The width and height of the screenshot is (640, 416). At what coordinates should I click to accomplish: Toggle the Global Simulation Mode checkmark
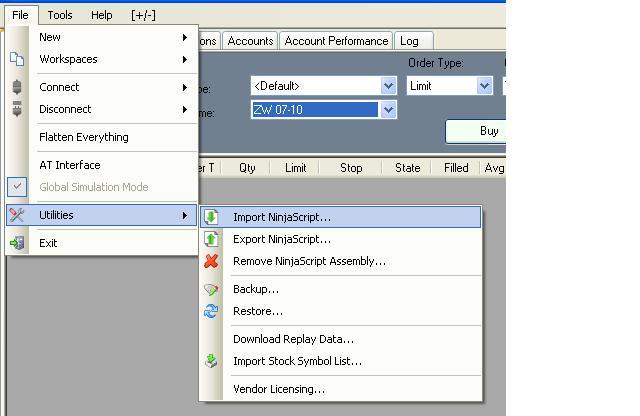[17, 187]
